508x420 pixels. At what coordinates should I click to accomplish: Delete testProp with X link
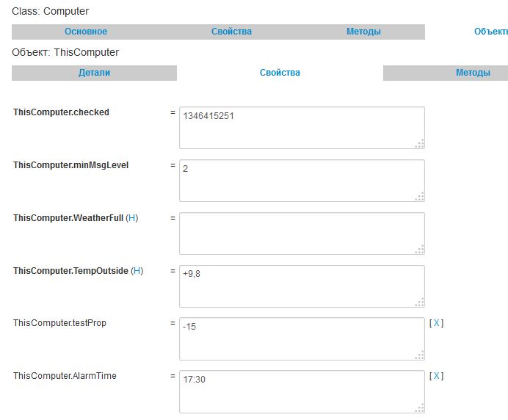[x=437, y=323]
